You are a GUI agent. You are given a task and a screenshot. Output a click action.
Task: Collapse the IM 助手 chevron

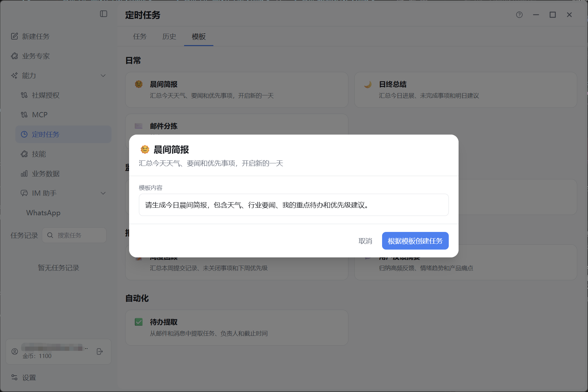click(x=103, y=193)
